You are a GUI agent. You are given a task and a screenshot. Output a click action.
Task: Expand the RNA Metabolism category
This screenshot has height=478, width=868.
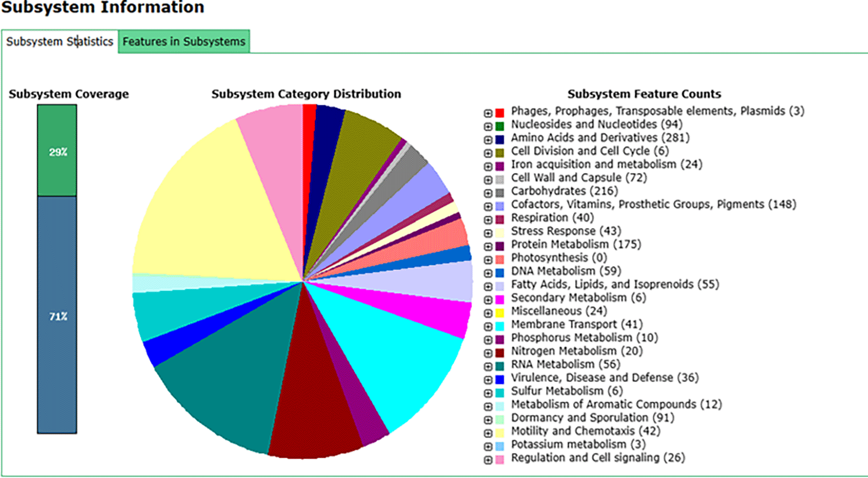point(488,366)
